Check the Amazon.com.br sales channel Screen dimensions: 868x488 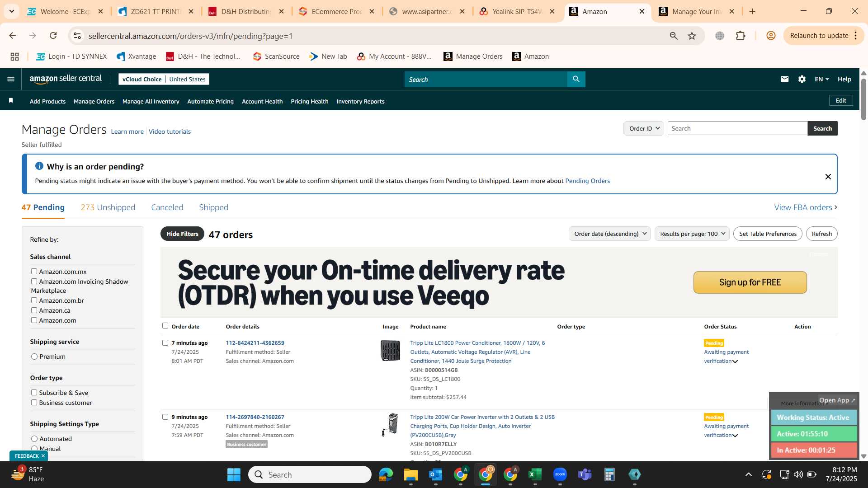coord(34,300)
